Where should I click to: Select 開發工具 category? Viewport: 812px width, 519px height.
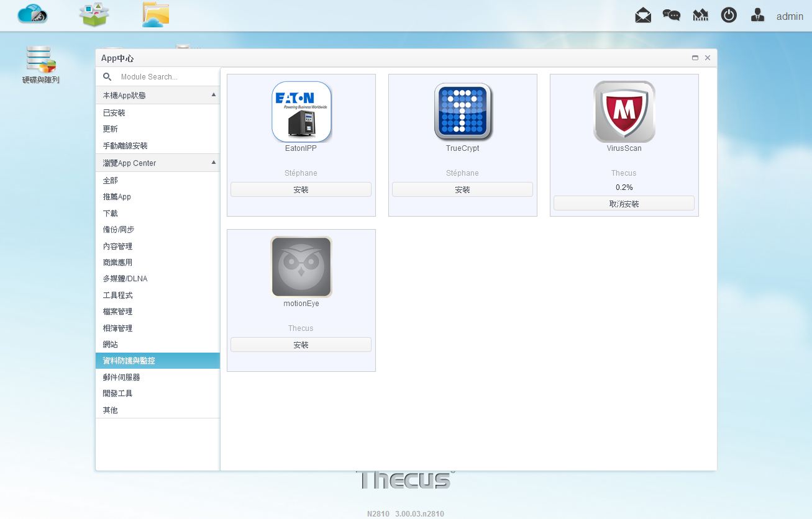(158, 394)
